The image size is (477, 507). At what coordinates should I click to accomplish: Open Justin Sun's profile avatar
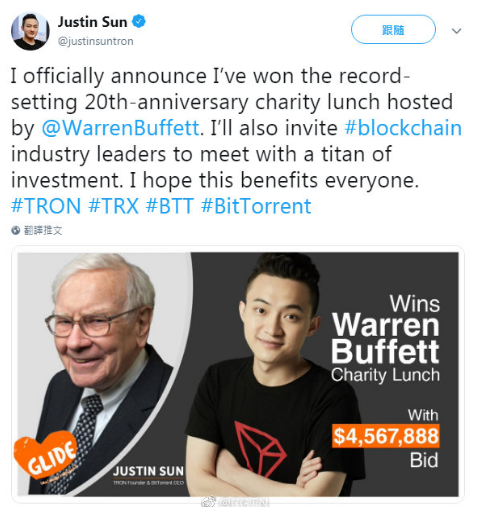coord(30,31)
